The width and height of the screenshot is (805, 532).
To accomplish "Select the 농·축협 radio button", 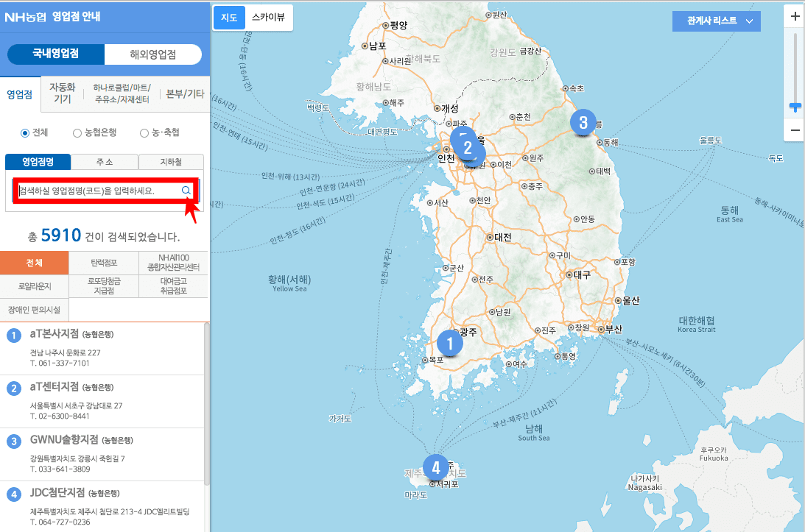I will [x=144, y=133].
